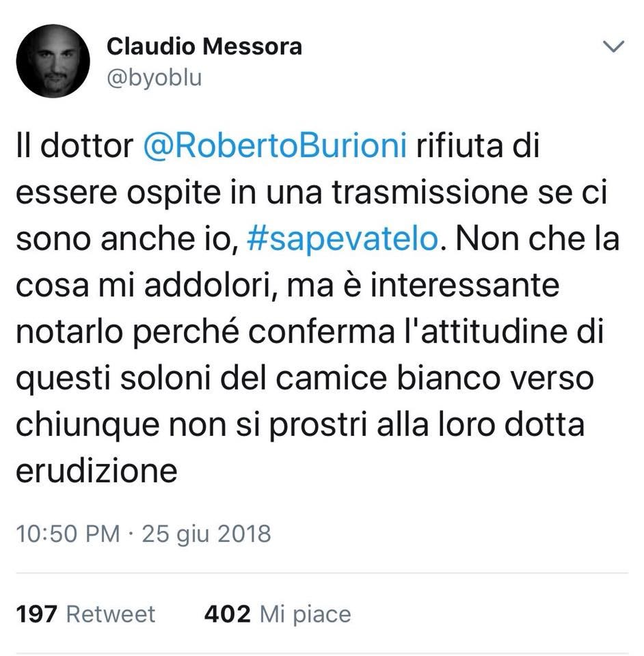Click the 'notarlo perché conferma' text

(205, 333)
